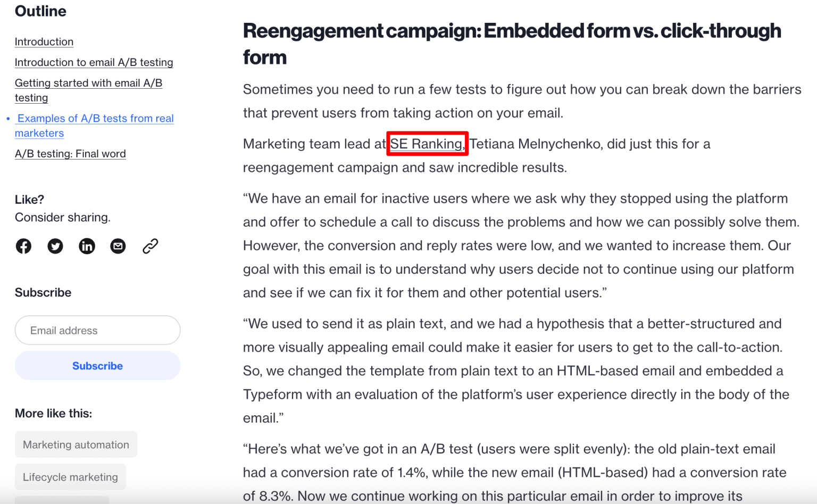The width and height of the screenshot is (817, 504).
Task: Share the article on Facebook
Action: pos(23,246)
